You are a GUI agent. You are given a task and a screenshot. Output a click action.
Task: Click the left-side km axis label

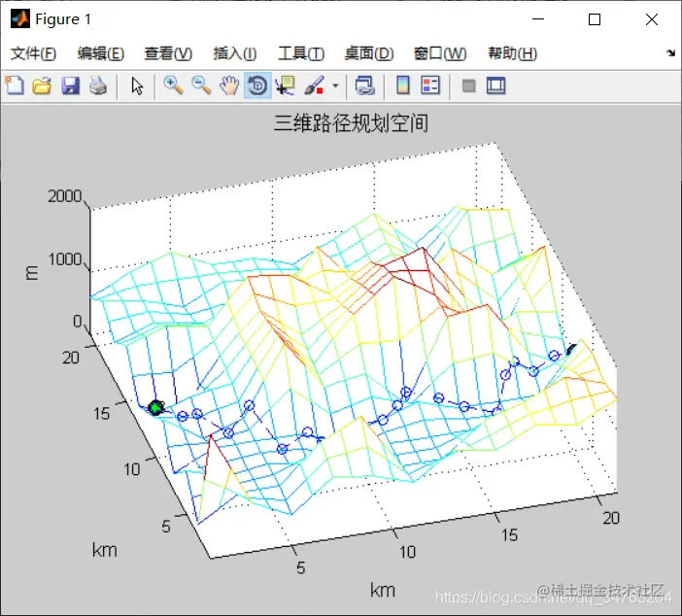[x=105, y=550]
